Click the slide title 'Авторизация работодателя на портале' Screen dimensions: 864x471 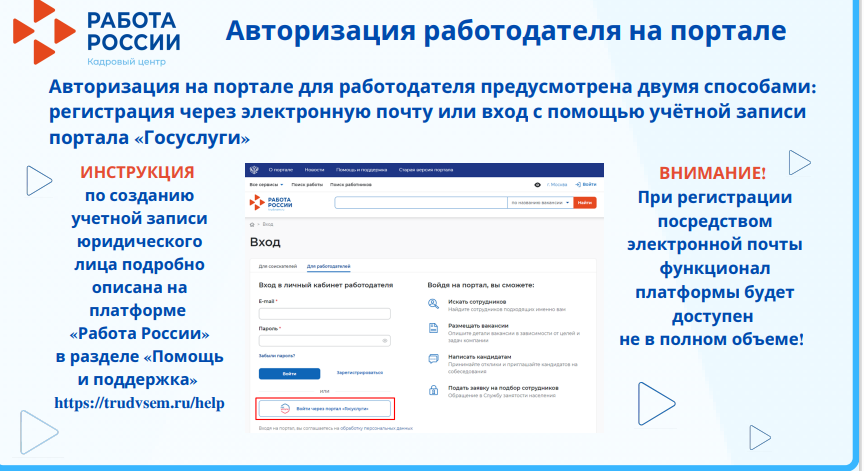(506, 30)
